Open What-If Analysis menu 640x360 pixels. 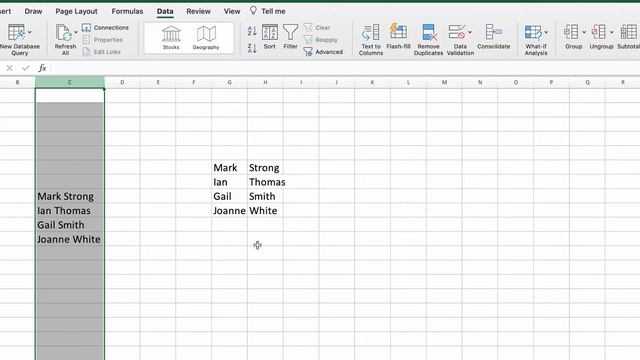[x=536, y=40]
